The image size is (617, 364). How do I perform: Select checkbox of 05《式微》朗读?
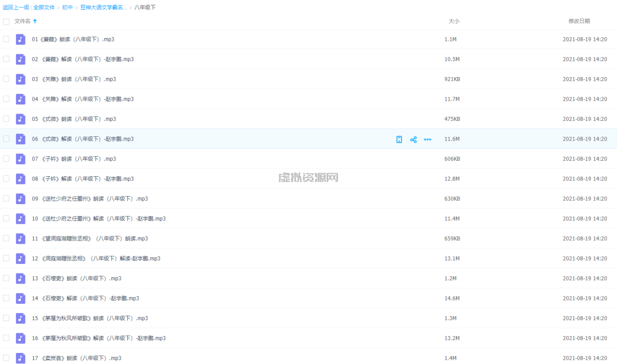6,118
